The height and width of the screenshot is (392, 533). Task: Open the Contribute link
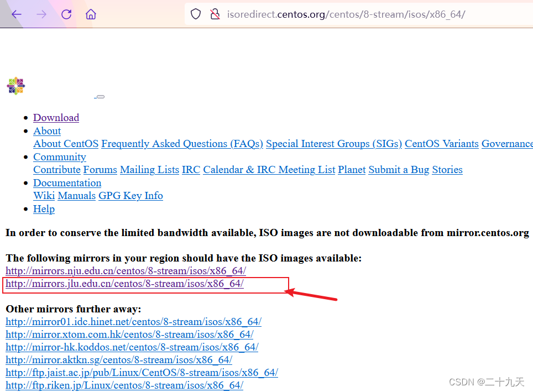[x=57, y=170]
